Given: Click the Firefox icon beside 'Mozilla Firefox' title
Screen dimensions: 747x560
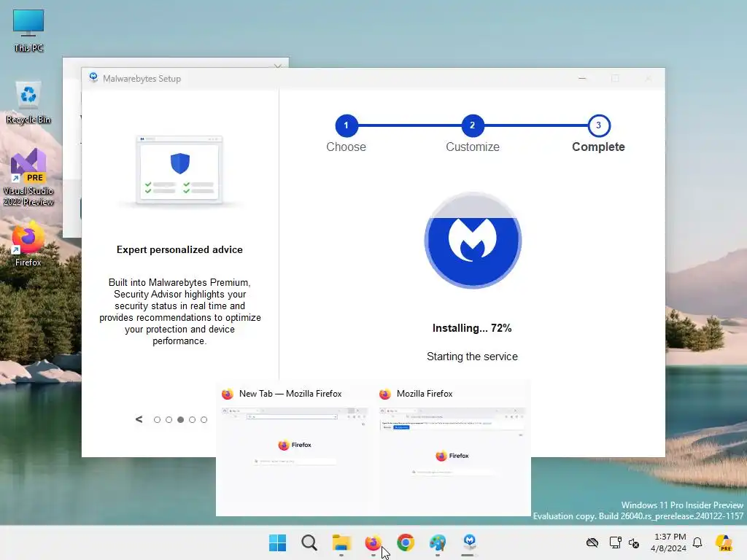Looking at the screenshot, I should point(385,394).
